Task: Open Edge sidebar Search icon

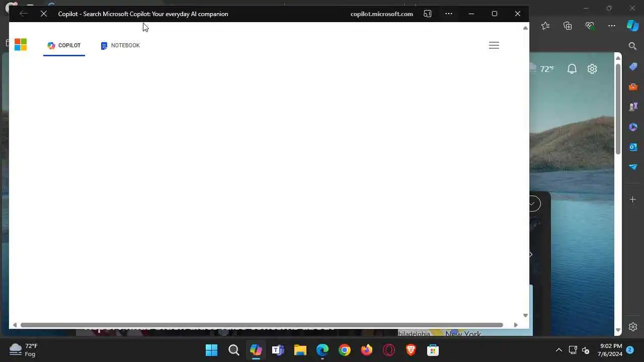Action: (633, 46)
